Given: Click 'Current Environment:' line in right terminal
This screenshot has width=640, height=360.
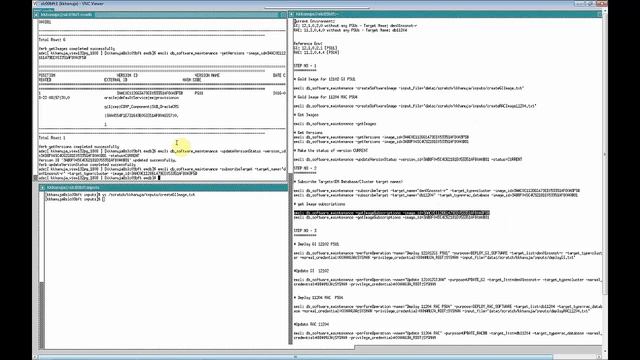Looking at the screenshot, I should (x=314, y=21).
